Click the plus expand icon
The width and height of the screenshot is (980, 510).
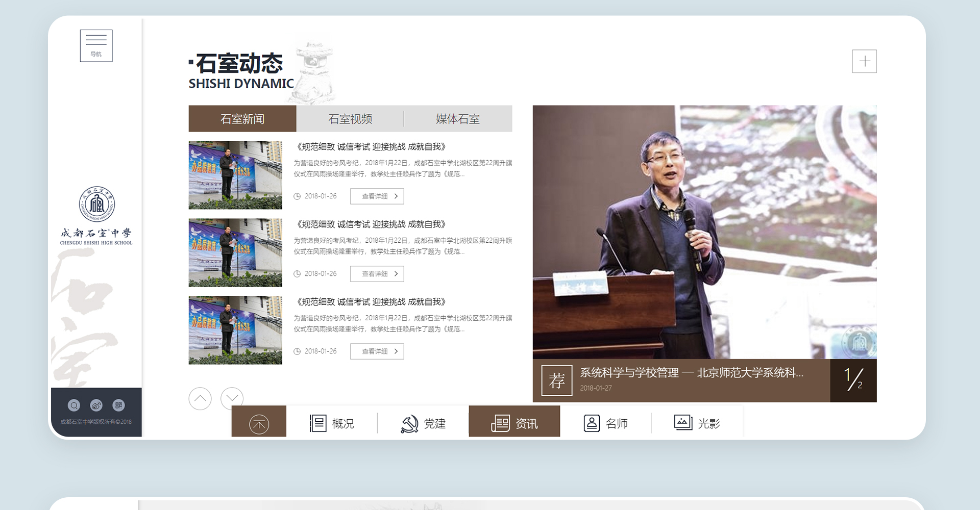pos(864,61)
